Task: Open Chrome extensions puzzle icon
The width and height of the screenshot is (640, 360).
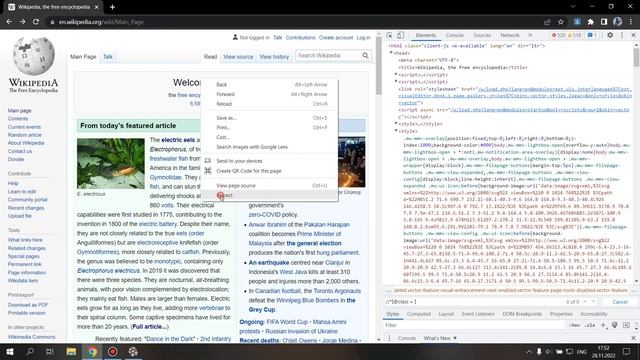Action: pos(590,22)
